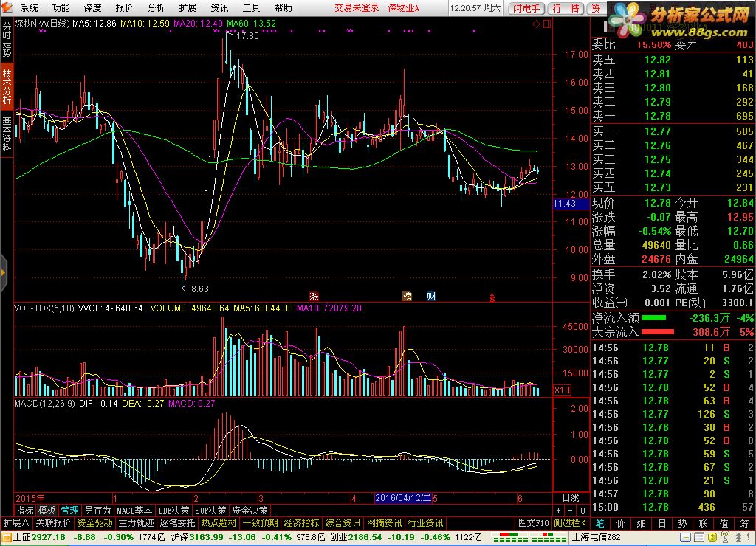Viewport: 756px width, 546px height.
Task: Click the antenna signal icon in status bar
Action: [725, 537]
